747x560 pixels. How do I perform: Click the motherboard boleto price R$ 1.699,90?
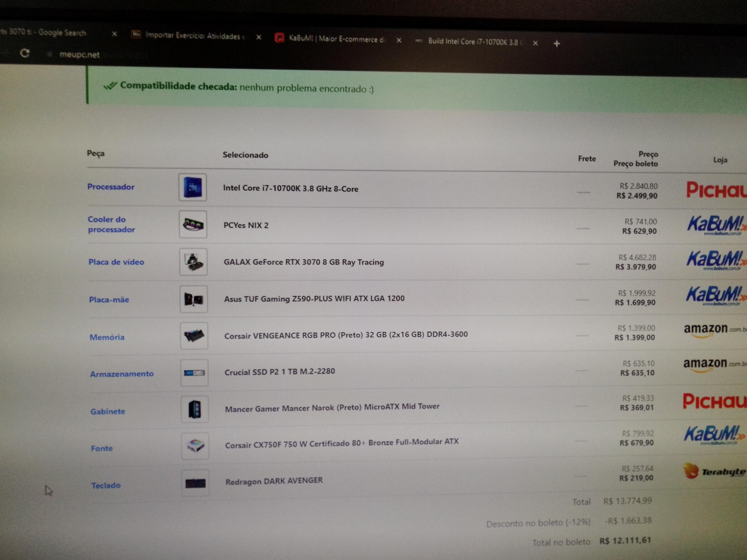(635, 303)
